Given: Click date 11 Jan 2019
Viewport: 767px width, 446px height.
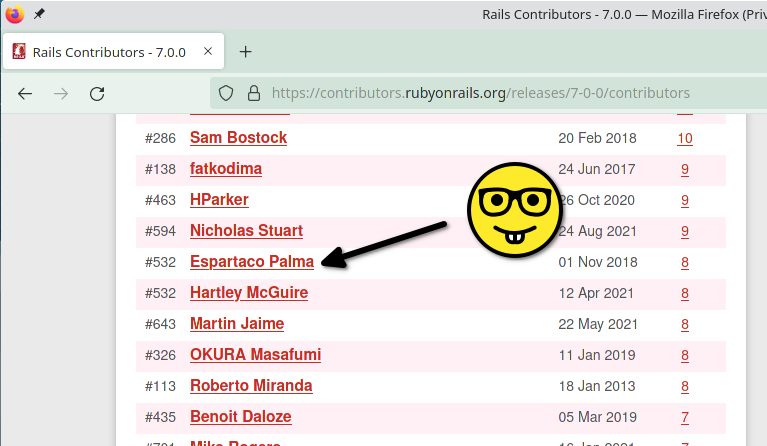Looking at the screenshot, I should pyautogui.click(x=597, y=356).
